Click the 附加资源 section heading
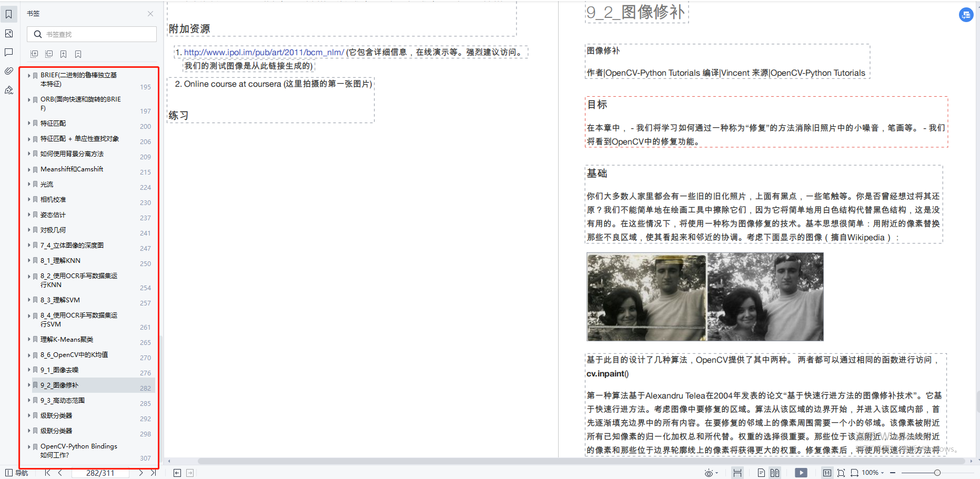980x479 pixels. click(189, 29)
